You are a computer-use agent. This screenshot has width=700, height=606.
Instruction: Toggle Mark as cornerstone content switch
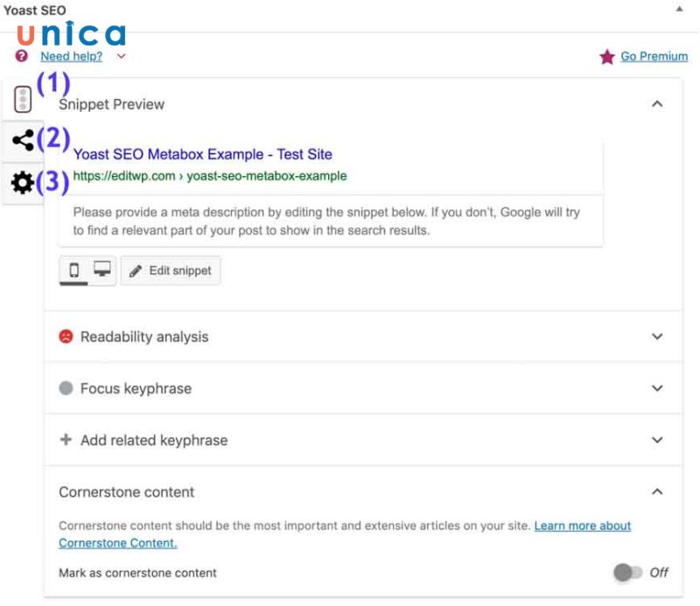click(x=628, y=571)
